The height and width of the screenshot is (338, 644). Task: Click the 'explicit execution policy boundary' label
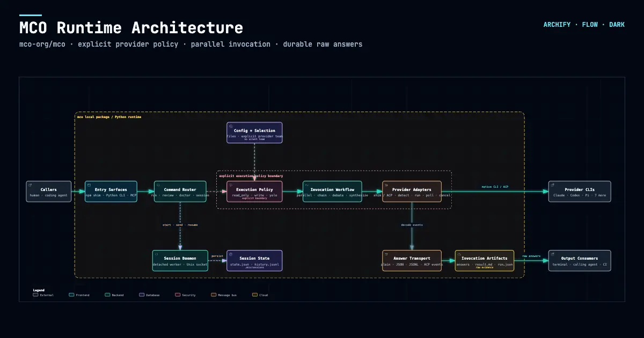[x=251, y=176]
